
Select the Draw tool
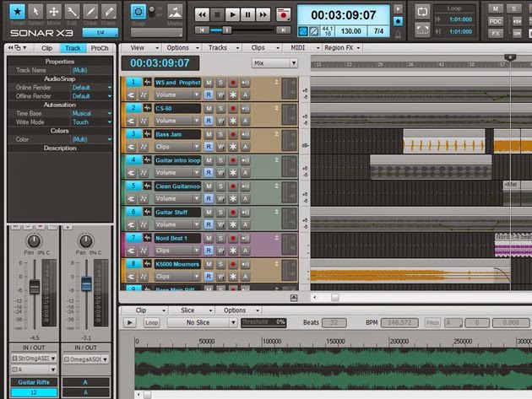(x=90, y=12)
